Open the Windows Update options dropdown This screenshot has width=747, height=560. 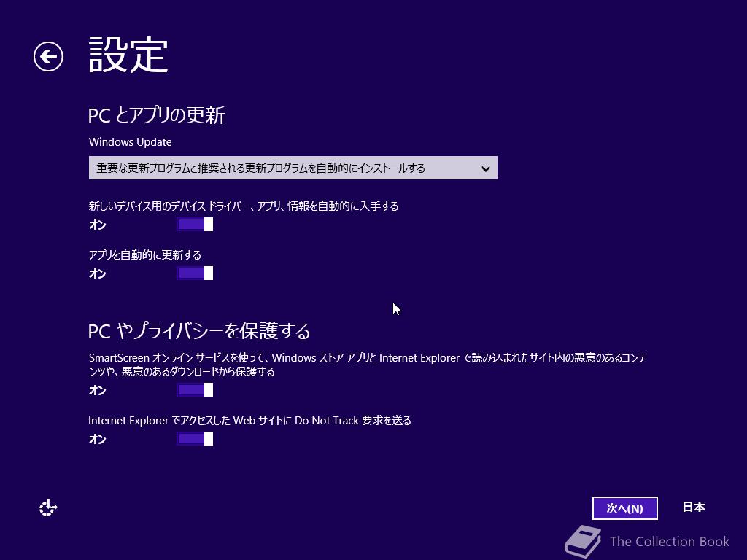click(293, 168)
